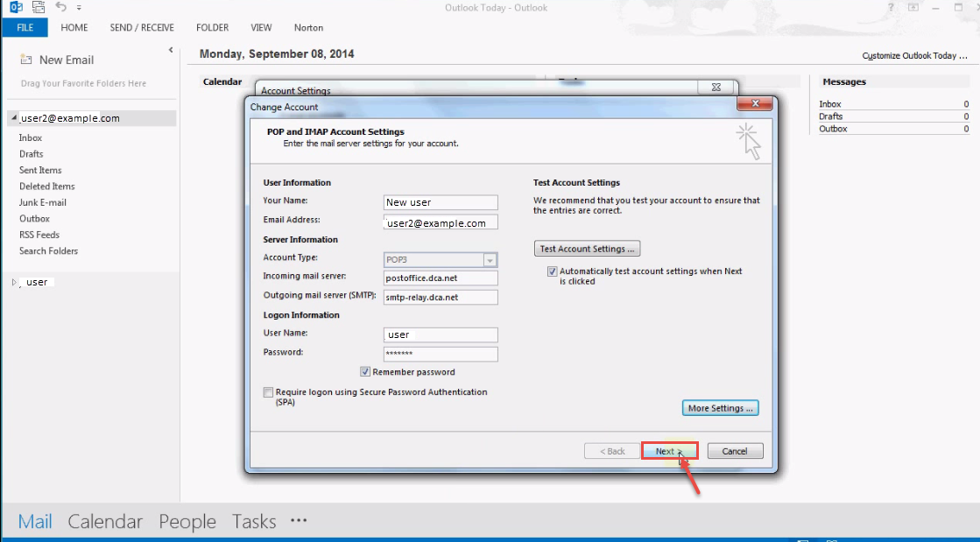Switch to the HOME ribbon tab
The width and height of the screenshot is (980, 542).
74,27
